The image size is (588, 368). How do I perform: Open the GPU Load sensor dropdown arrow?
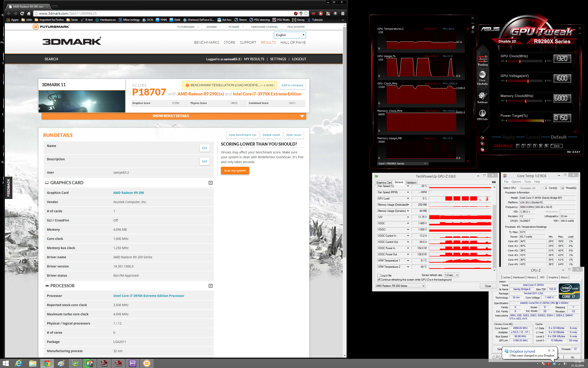[x=408, y=198]
